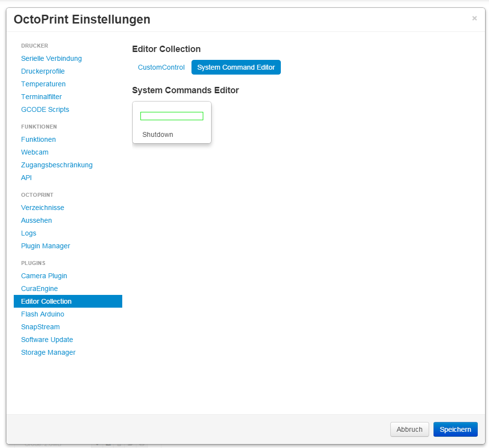
Task: Select CuraEngine plugin settings
Action: click(x=39, y=289)
